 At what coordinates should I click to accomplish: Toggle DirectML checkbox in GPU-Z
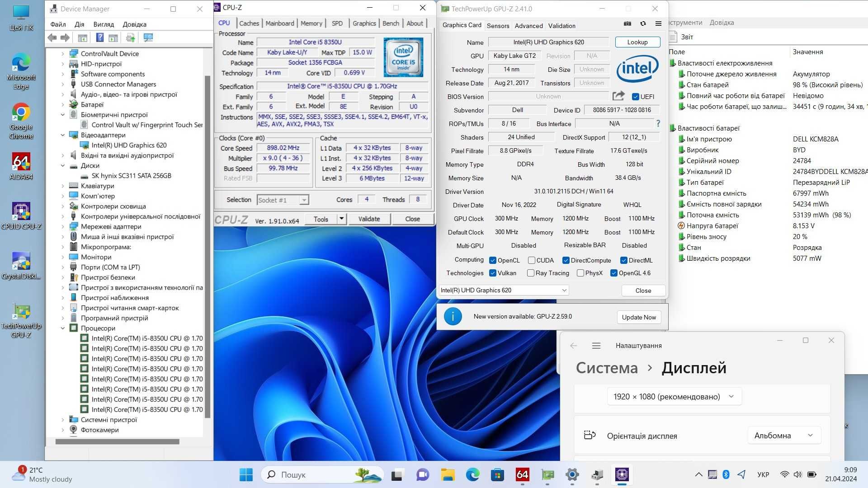[623, 260]
